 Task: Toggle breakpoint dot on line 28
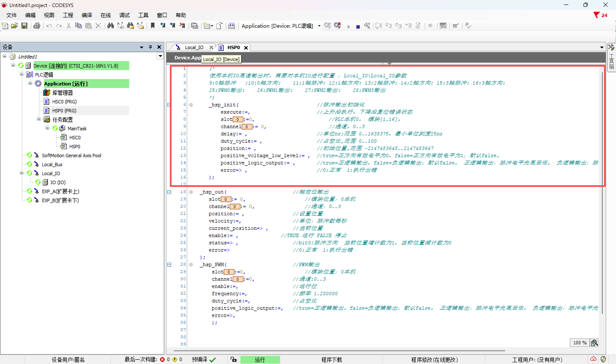click(191, 265)
